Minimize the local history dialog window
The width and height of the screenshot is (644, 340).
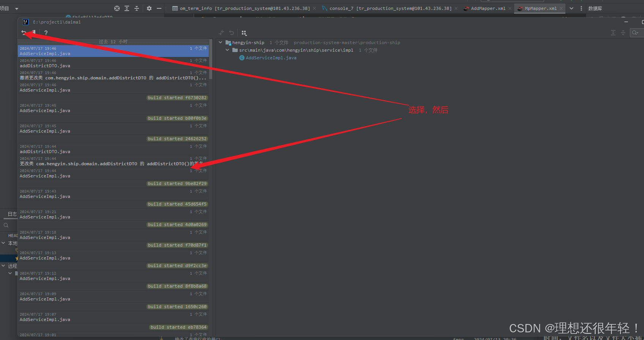[x=626, y=22]
